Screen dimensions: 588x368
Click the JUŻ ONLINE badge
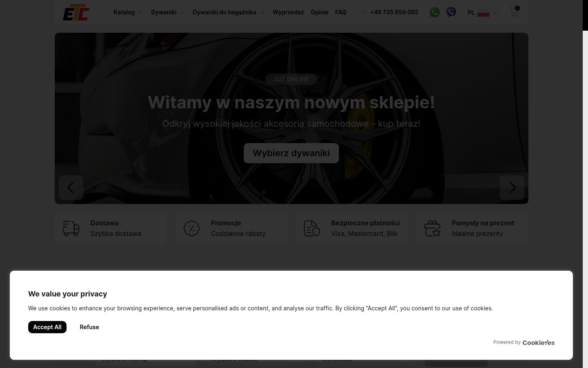[x=291, y=79]
